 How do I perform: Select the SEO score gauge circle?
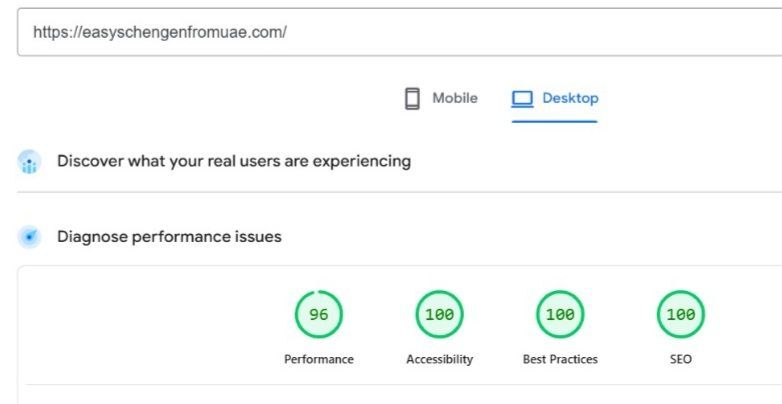(680, 315)
